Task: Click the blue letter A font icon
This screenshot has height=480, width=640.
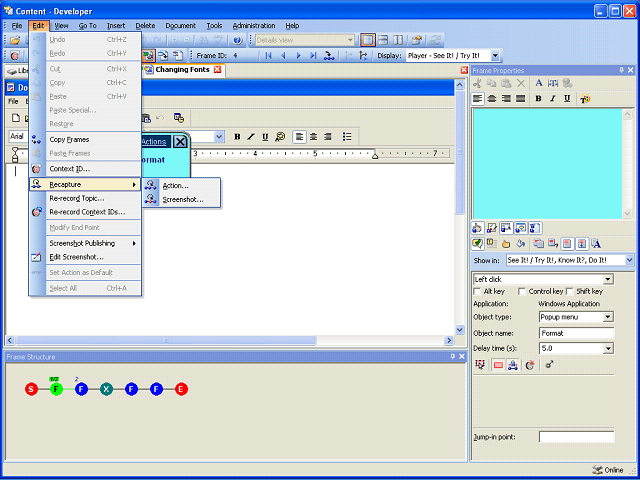Action: coord(539,83)
